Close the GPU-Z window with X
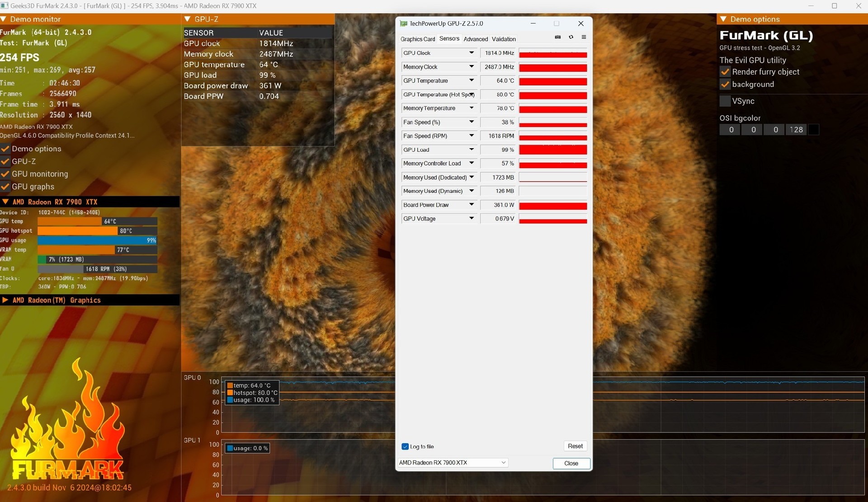The width and height of the screenshot is (868, 502). pyautogui.click(x=581, y=23)
